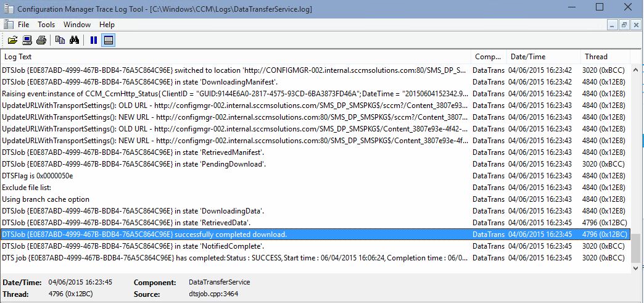
Task: Click the Open on Server computer icon
Action: (x=27, y=41)
